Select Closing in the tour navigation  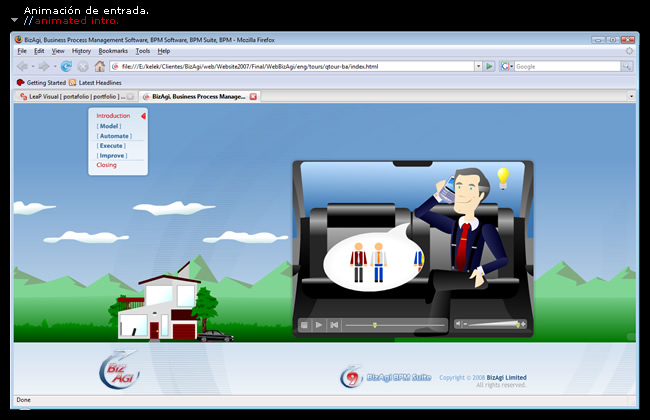[x=106, y=165]
